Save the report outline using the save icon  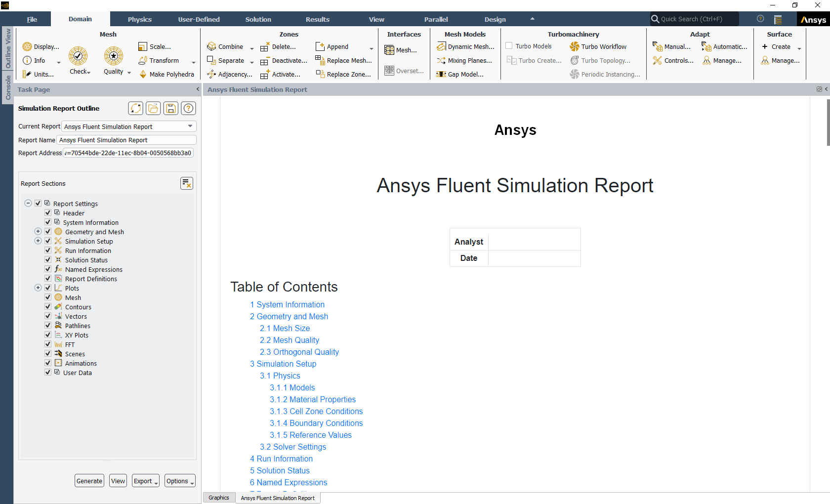[x=170, y=108]
